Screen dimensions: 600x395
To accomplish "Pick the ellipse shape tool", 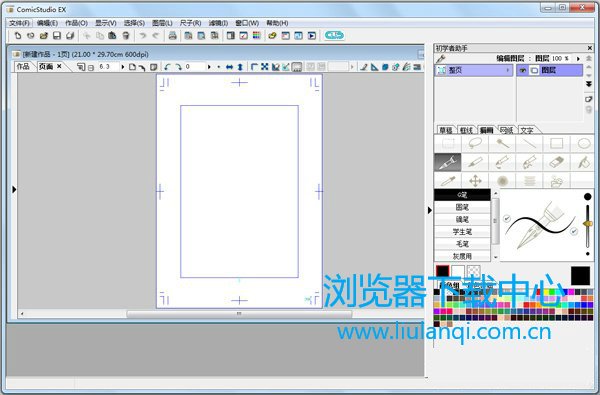I will 584,144.
